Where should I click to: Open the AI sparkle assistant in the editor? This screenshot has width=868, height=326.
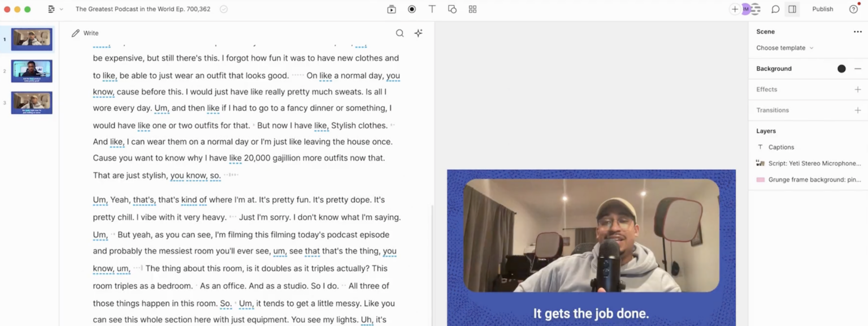point(418,33)
